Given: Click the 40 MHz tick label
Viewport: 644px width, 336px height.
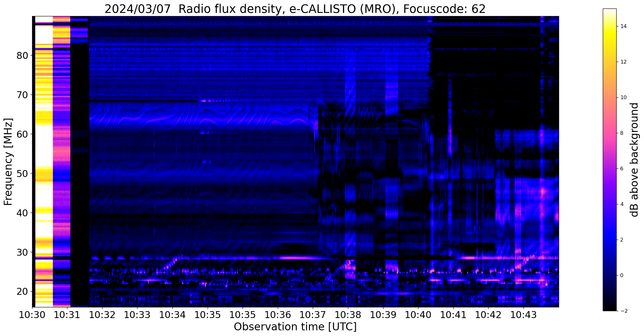Looking at the screenshot, I should pyautogui.click(x=22, y=213).
